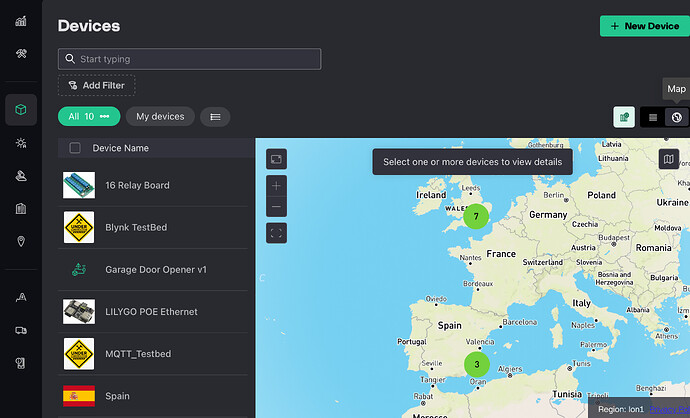Screen dimensions: 690x418
Task: Click the 16 Relay Board thumbnail image
Action: coord(79,185)
